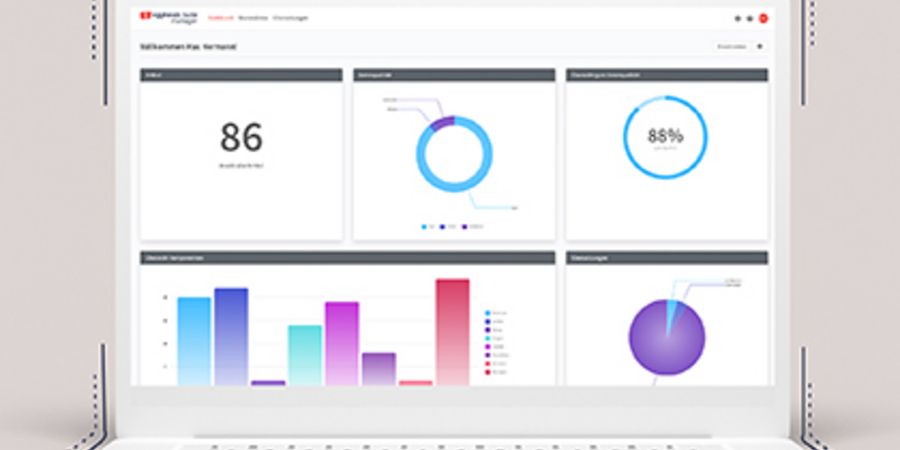Toggle the light blue legend entry under the donut chart
Image resolution: width=900 pixels, height=450 pixels.
pyautogui.click(x=426, y=227)
